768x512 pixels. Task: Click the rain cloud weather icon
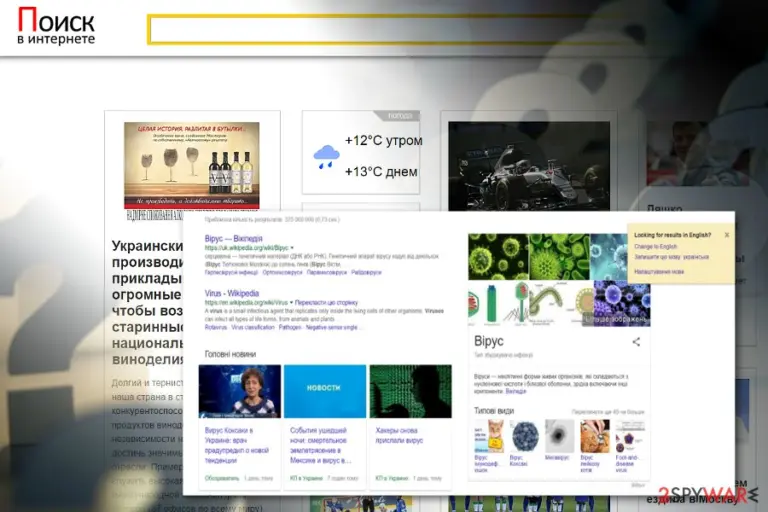tap(326, 157)
